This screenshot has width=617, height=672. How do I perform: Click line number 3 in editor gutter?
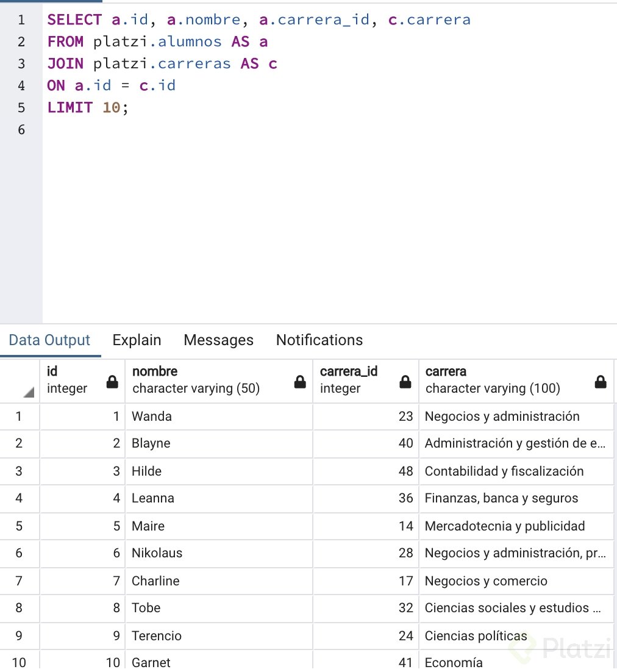point(21,64)
